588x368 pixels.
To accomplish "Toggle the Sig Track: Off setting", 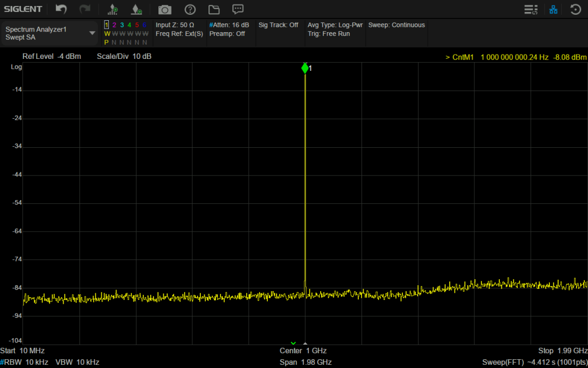I will pyautogui.click(x=278, y=25).
